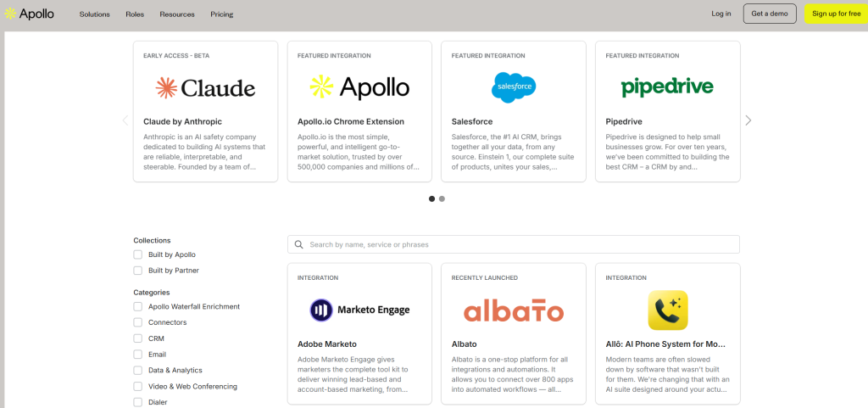Click the Salesforce cloud logo
The width and height of the screenshot is (868, 408).
(x=514, y=87)
